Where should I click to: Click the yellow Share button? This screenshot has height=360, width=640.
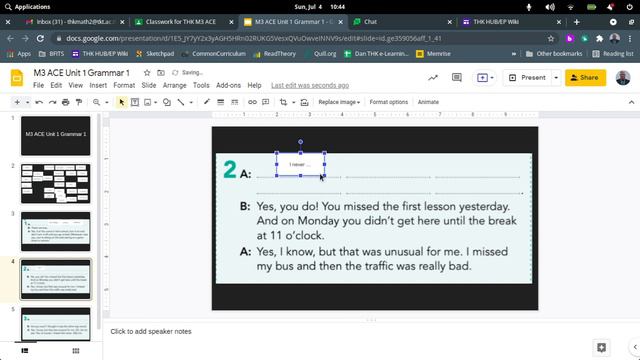pyautogui.click(x=585, y=78)
